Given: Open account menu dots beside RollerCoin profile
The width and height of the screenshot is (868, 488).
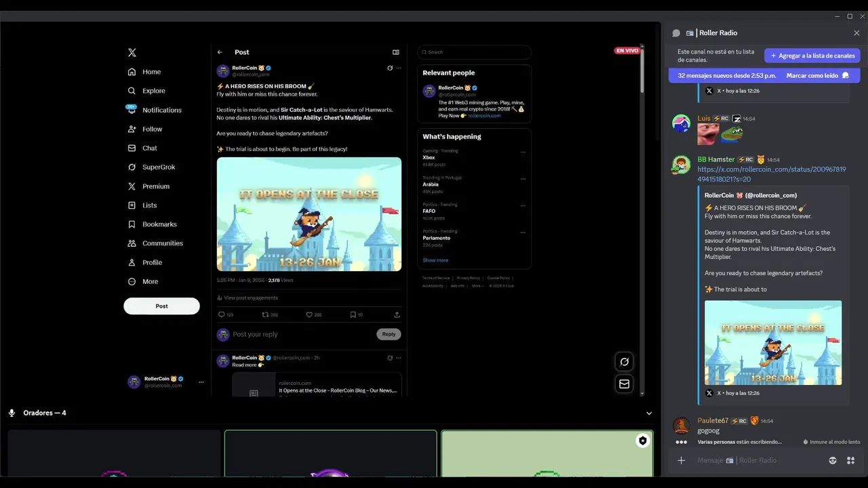Looking at the screenshot, I should (x=201, y=382).
